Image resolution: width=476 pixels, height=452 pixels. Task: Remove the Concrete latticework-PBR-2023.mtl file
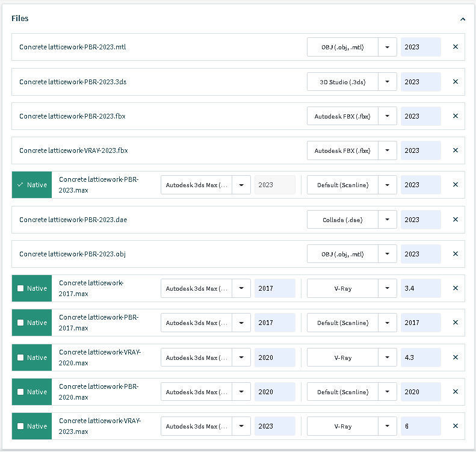455,47
